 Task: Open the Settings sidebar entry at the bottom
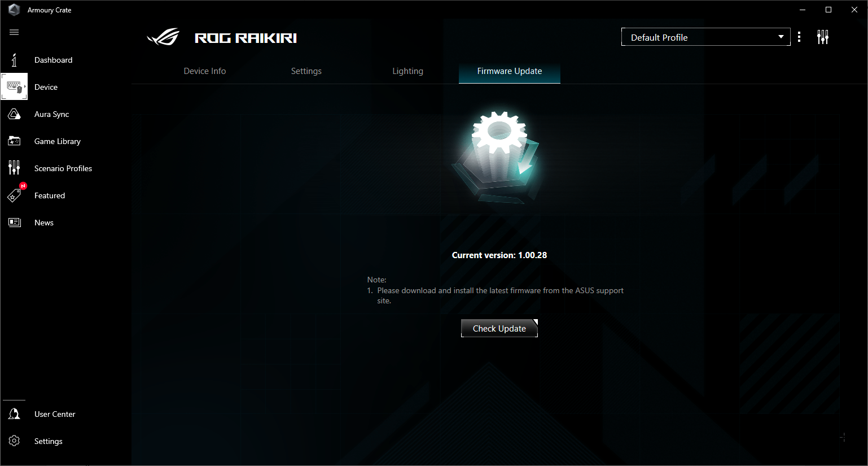coord(49,441)
